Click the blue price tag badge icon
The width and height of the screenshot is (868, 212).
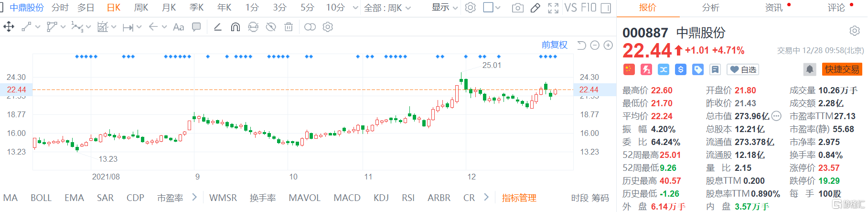pos(698,69)
